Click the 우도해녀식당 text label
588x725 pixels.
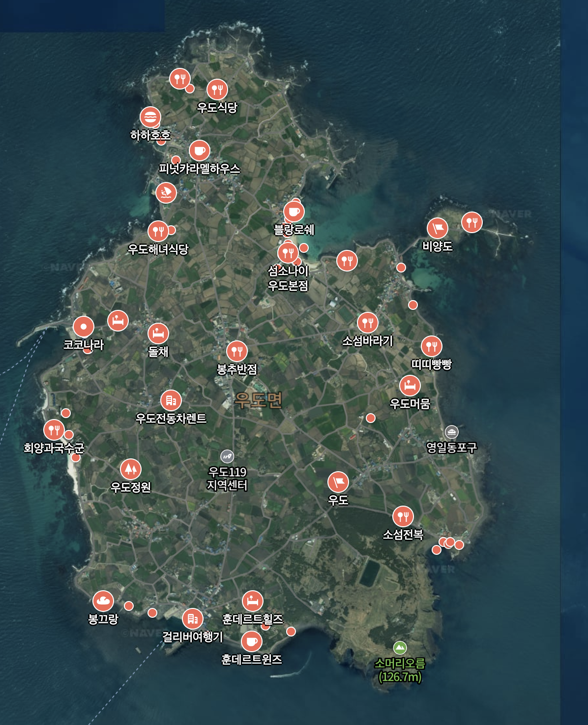[158, 249]
